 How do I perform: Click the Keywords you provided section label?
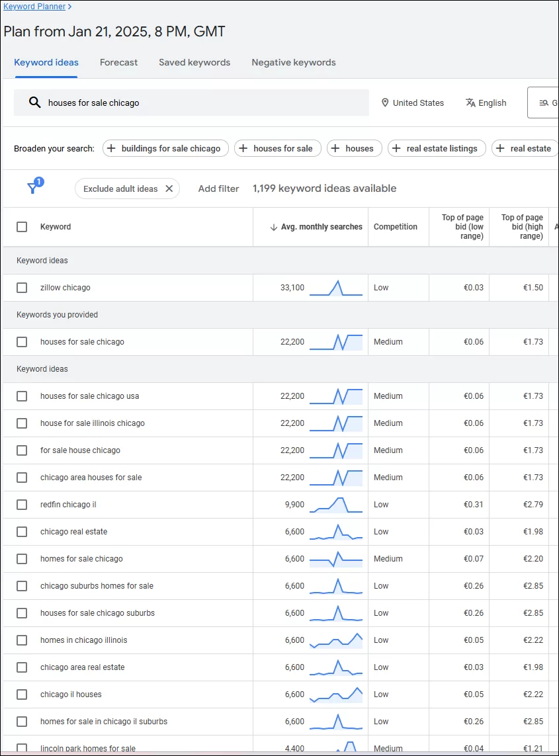click(57, 315)
